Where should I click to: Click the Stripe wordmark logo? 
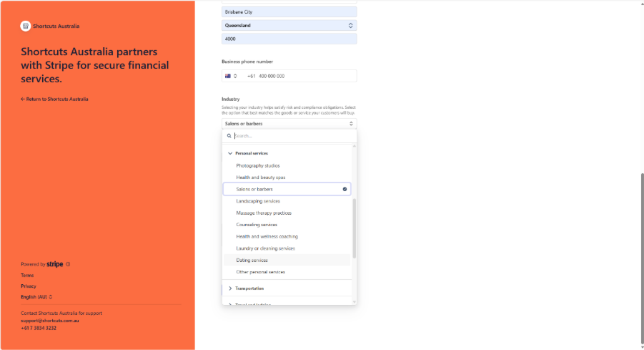[x=55, y=264]
